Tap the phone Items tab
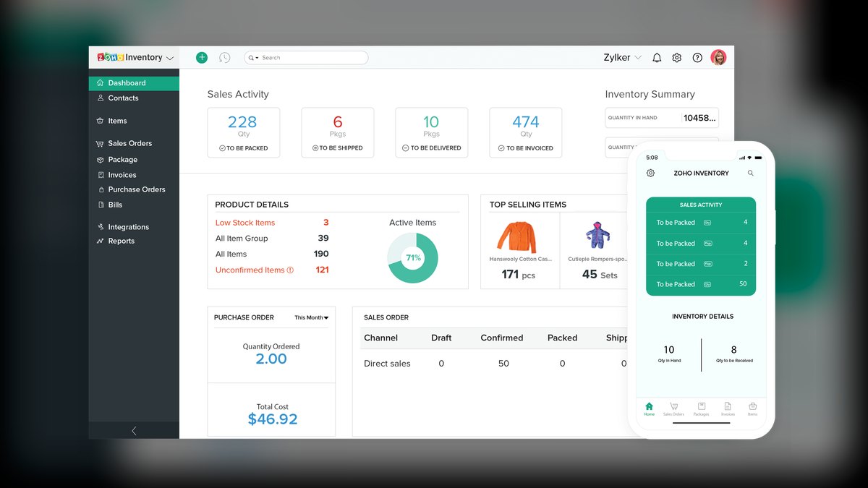 coord(752,408)
